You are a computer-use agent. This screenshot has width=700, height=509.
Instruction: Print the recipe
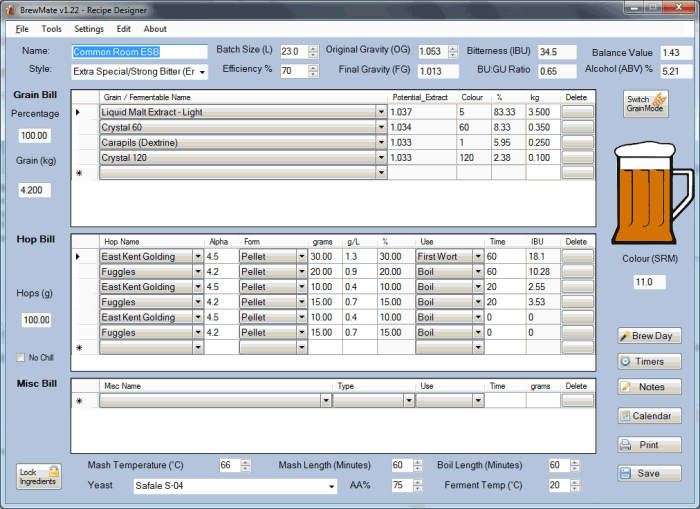[x=649, y=445]
